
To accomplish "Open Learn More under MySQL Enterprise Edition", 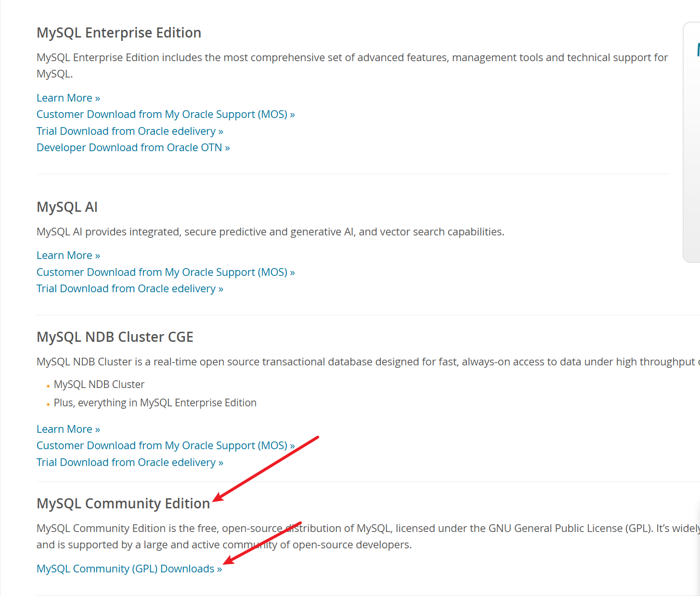I will (68, 98).
